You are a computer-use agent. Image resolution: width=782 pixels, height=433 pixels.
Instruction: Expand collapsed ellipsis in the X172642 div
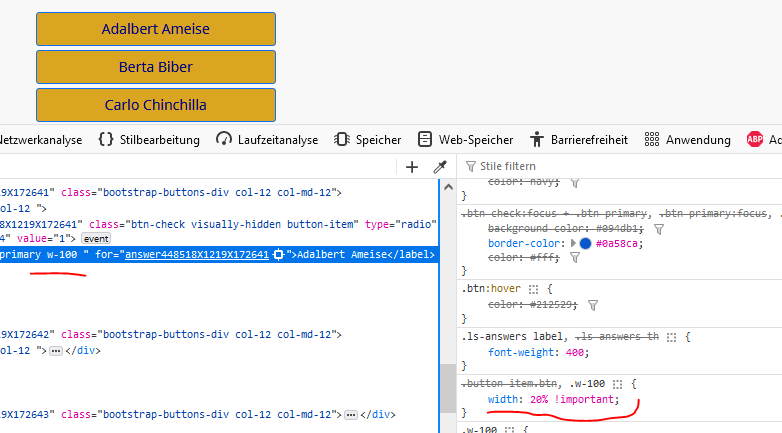point(56,351)
